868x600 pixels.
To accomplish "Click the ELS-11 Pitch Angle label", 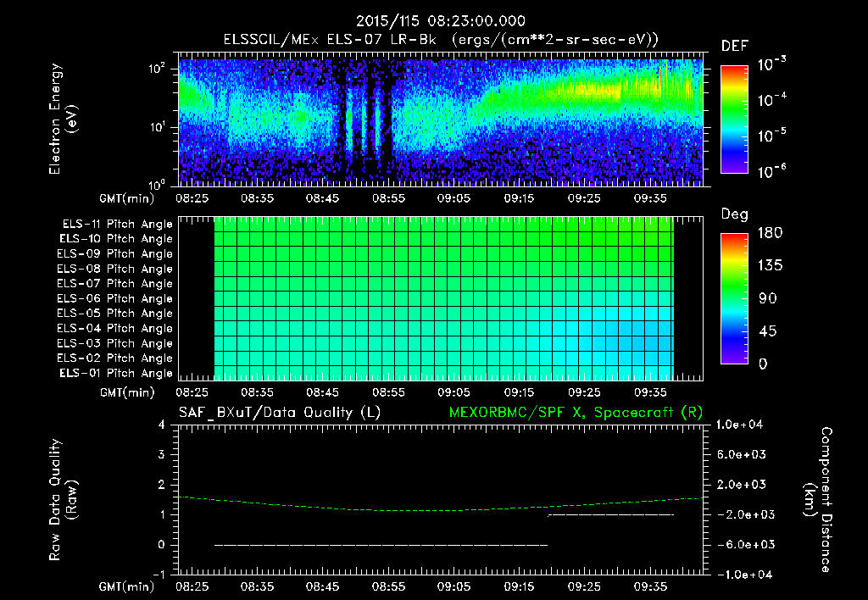I will click(x=117, y=225).
